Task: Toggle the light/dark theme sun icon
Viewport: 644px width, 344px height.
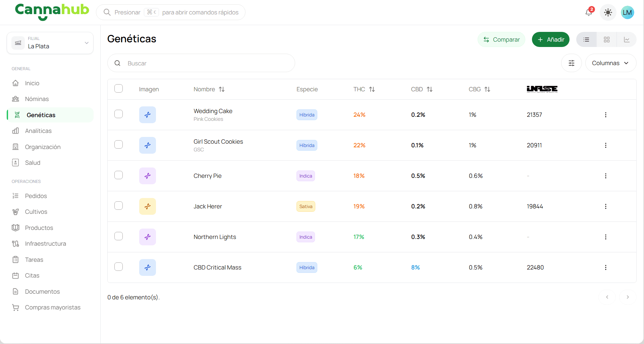Action: pos(608,13)
